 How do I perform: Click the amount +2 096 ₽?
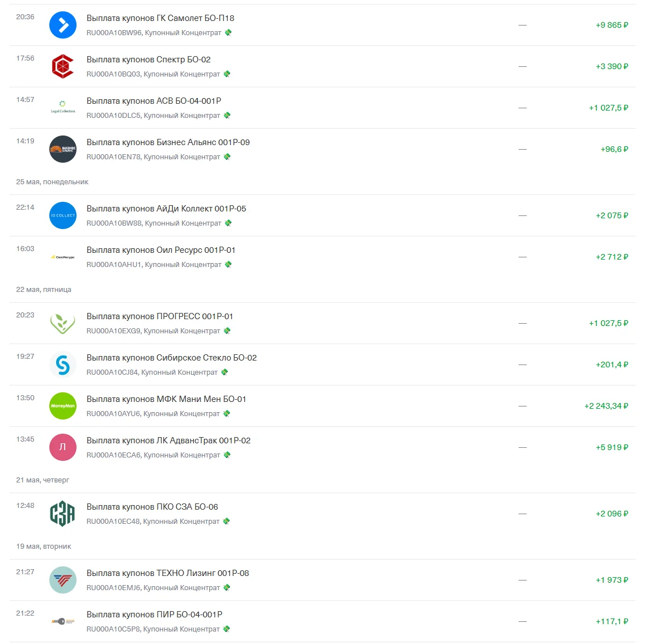click(612, 514)
